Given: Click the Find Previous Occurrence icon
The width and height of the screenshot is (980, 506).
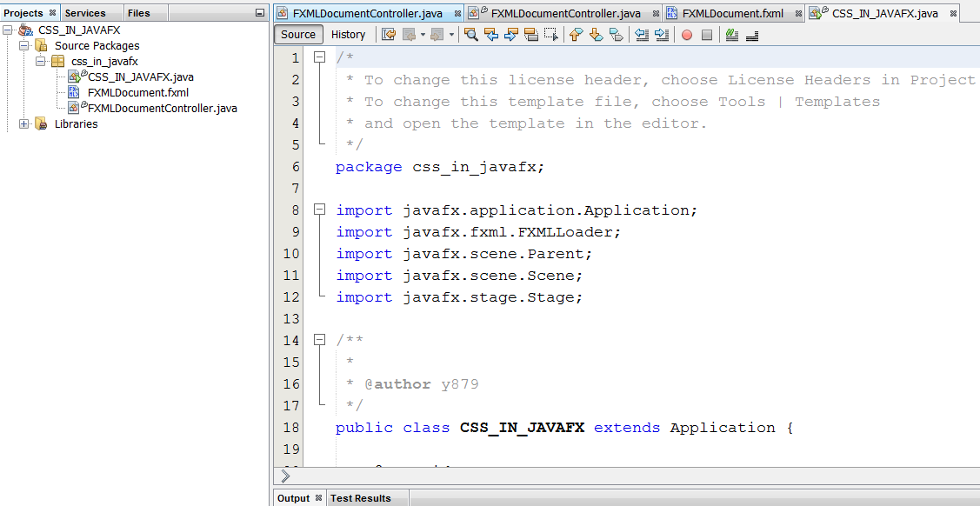Looking at the screenshot, I should click(490, 34).
